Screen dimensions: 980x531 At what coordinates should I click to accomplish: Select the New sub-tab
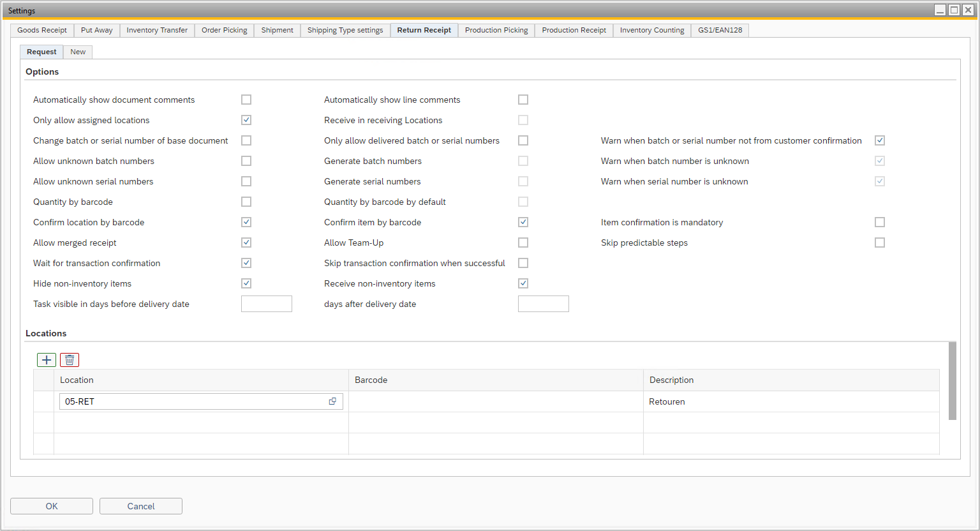(x=78, y=52)
